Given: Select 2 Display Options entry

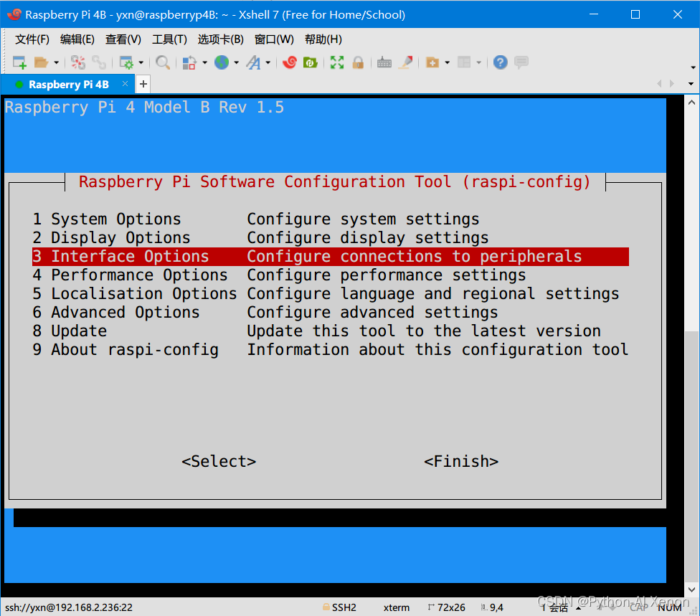Looking at the screenshot, I should click(x=331, y=238).
